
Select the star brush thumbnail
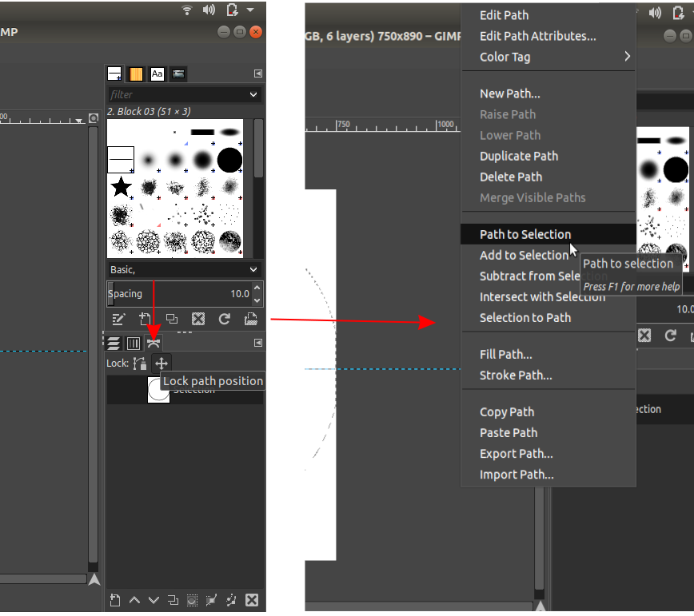tap(121, 187)
